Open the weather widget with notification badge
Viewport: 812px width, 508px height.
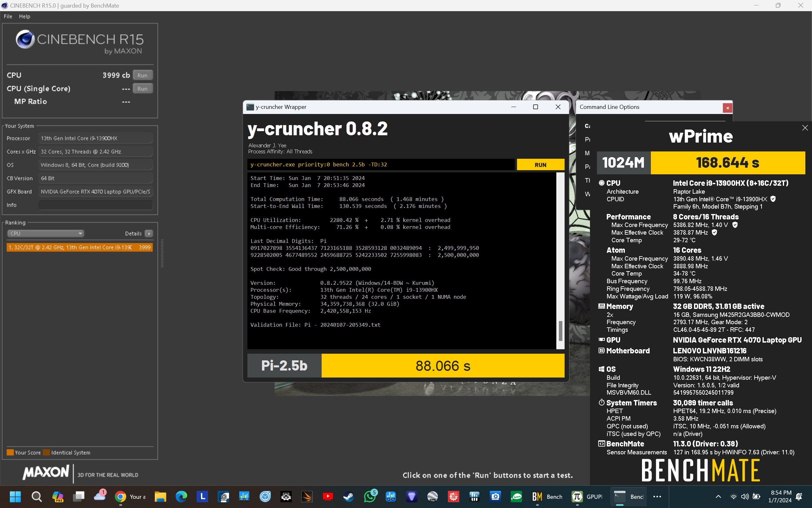tap(100, 496)
